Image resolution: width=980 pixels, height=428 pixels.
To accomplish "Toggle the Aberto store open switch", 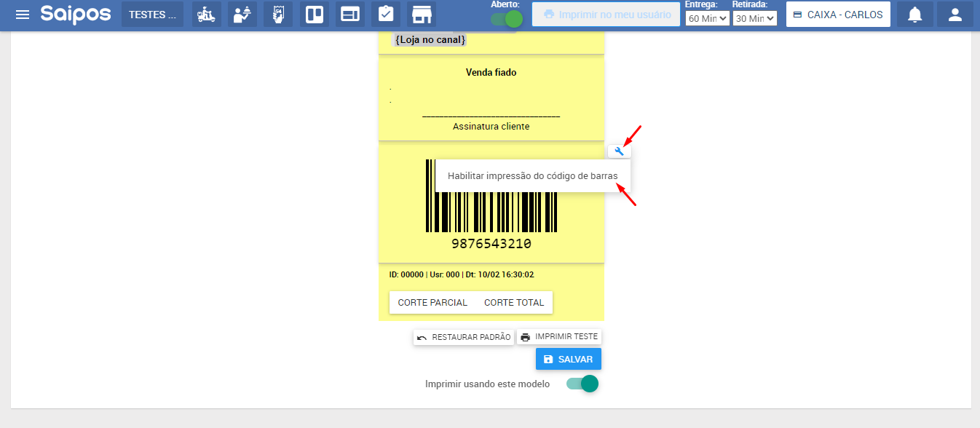I will click(507, 19).
